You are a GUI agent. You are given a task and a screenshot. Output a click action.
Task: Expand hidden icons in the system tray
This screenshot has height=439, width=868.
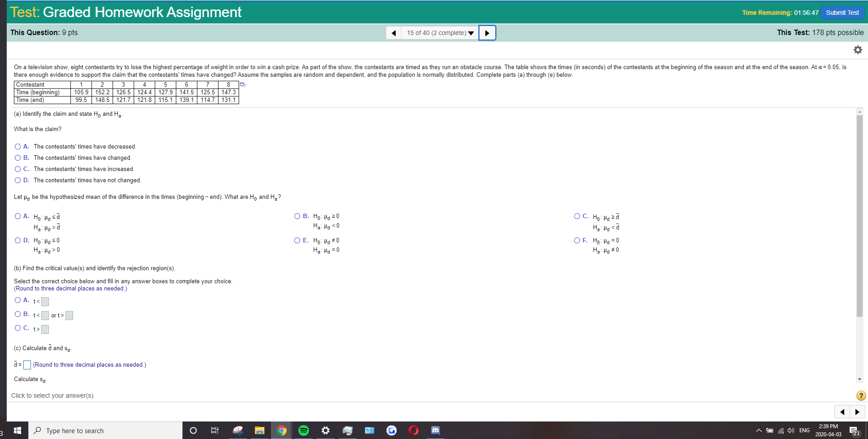click(759, 430)
